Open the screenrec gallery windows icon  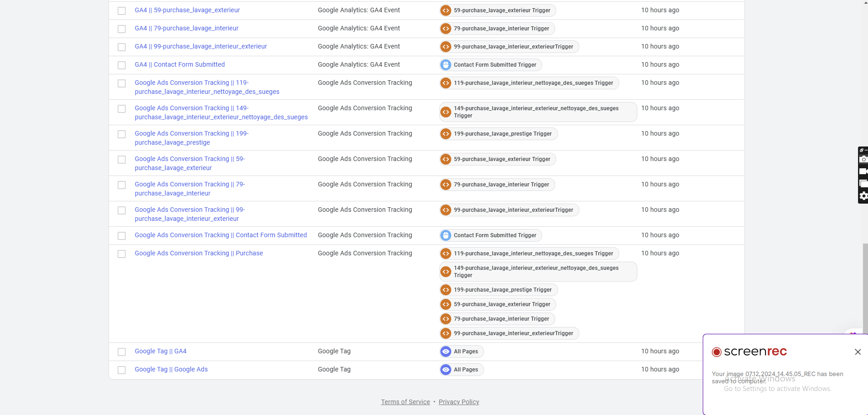pyautogui.click(x=863, y=184)
